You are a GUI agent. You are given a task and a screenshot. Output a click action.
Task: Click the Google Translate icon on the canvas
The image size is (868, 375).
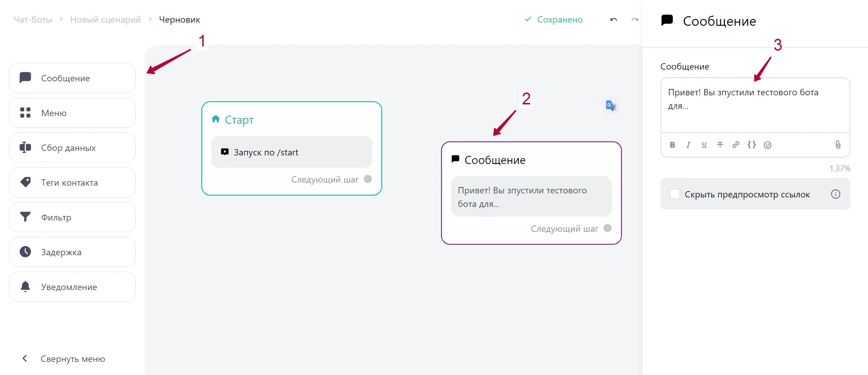[611, 106]
